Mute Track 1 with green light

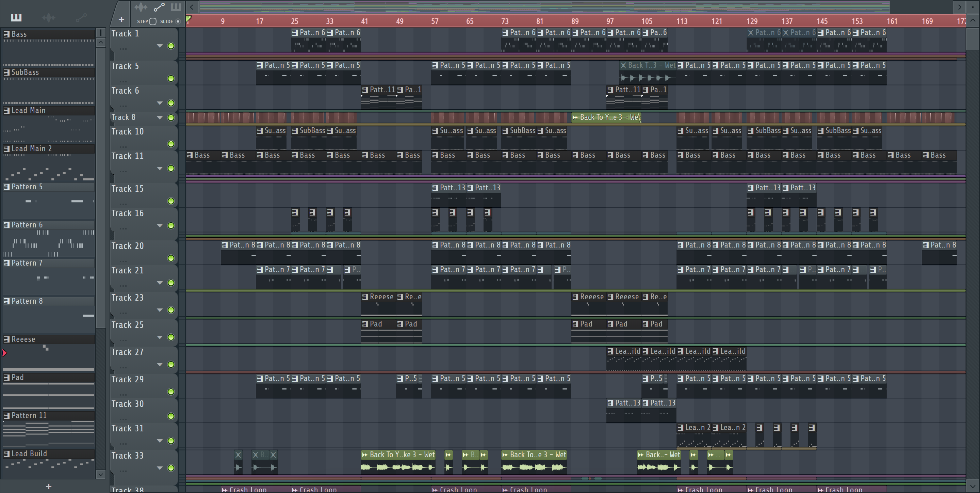tap(171, 46)
